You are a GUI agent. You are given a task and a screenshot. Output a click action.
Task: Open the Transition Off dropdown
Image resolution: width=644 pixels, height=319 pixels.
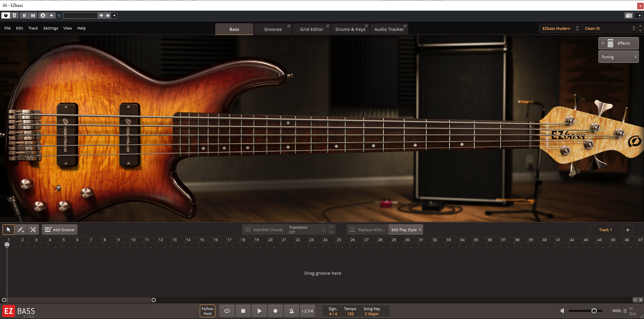pos(306,230)
